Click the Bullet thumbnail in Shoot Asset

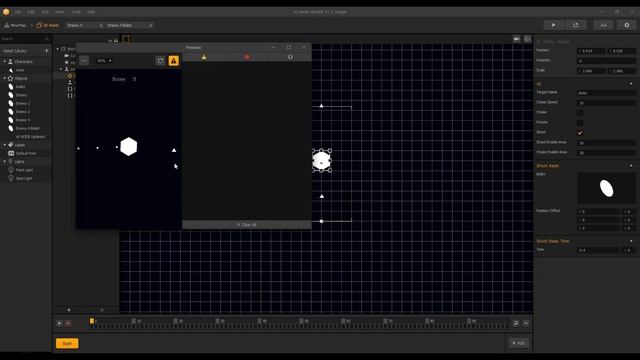tap(606, 188)
